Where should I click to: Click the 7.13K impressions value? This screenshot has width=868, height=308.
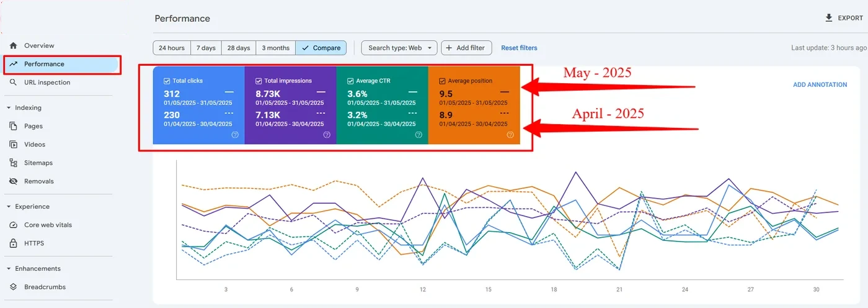click(268, 115)
